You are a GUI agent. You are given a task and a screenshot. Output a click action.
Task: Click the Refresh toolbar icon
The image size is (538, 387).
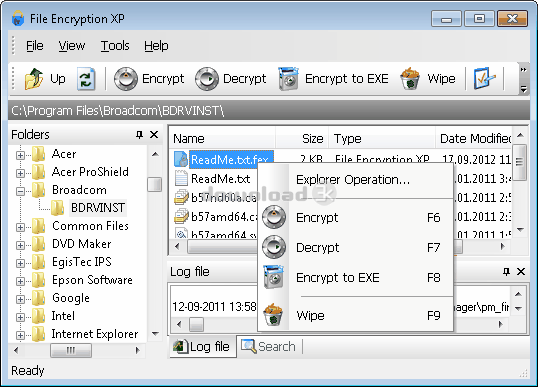[x=86, y=79]
